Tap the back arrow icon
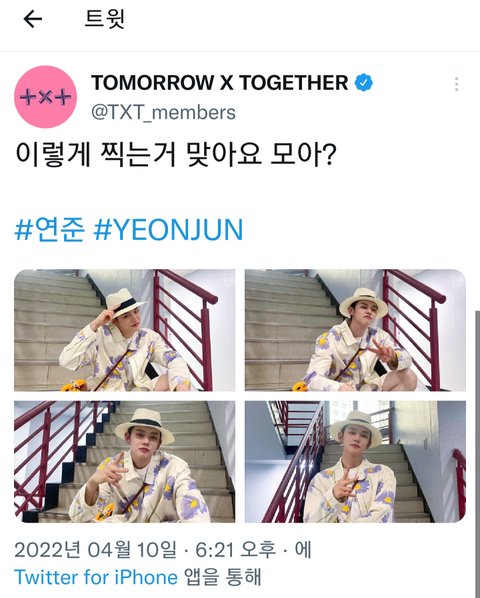This screenshot has height=598, width=480. 33,19
